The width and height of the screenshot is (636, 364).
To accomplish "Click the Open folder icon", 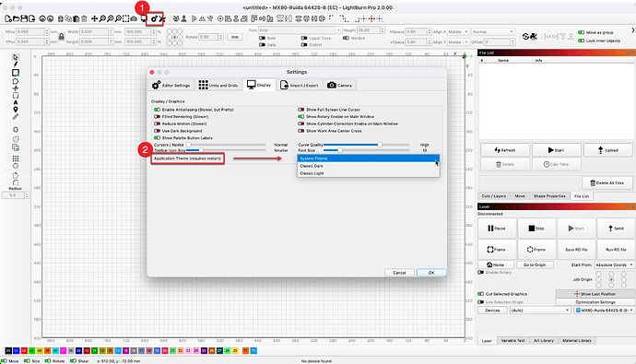I will (17, 18).
